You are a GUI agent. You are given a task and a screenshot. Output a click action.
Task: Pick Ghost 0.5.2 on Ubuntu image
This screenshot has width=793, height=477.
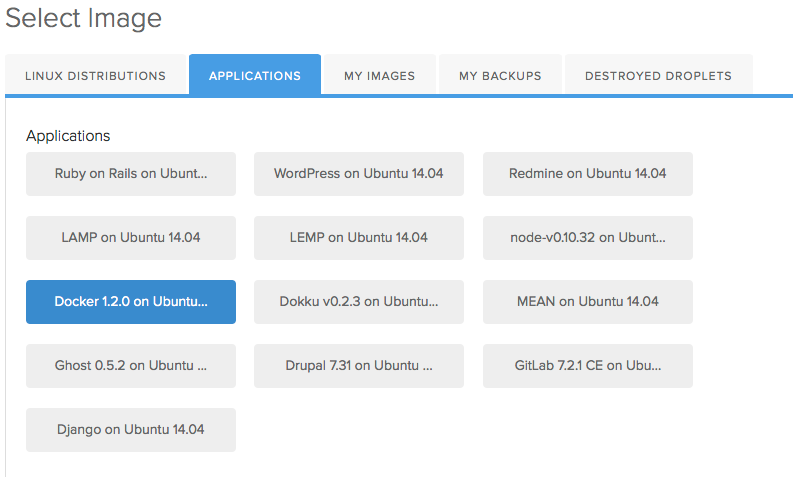tap(131, 366)
